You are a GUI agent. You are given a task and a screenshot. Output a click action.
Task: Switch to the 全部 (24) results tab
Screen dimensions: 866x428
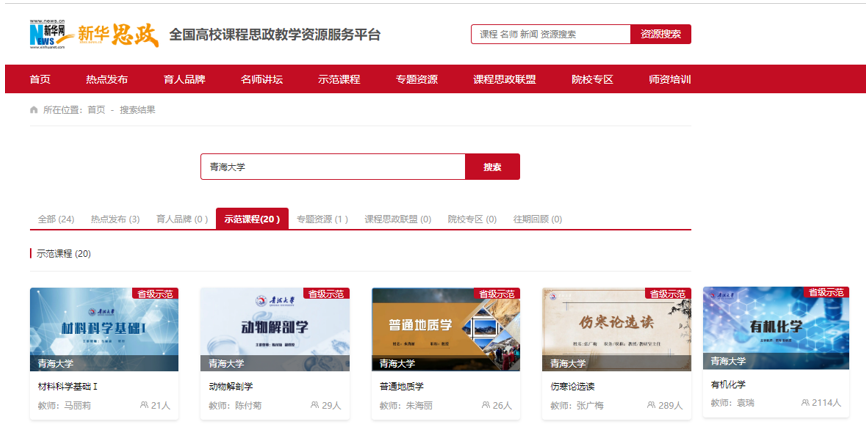(x=56, y=219)
